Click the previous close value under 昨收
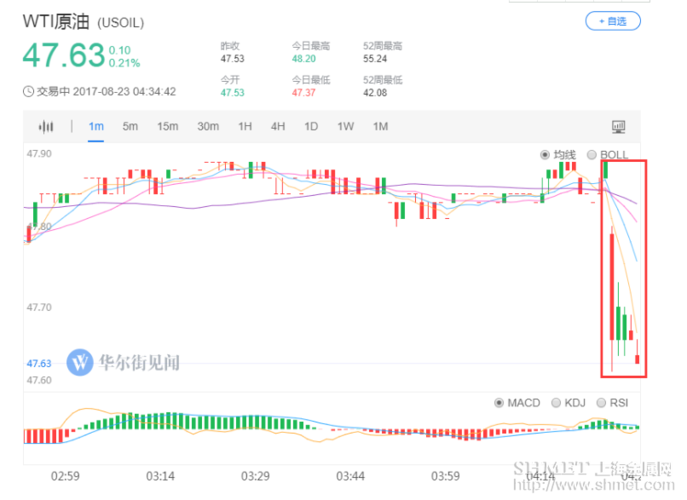Screen dimensions: 687x500 point(232,59)
